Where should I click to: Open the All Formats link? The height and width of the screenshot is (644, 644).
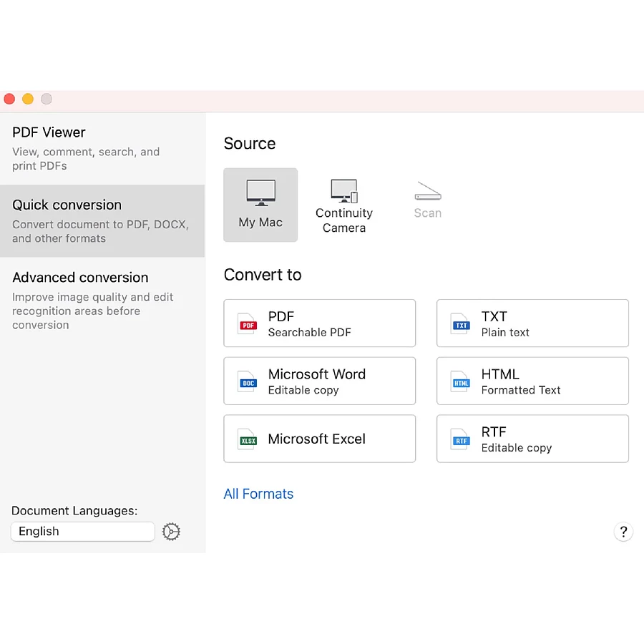coord(258,494)
